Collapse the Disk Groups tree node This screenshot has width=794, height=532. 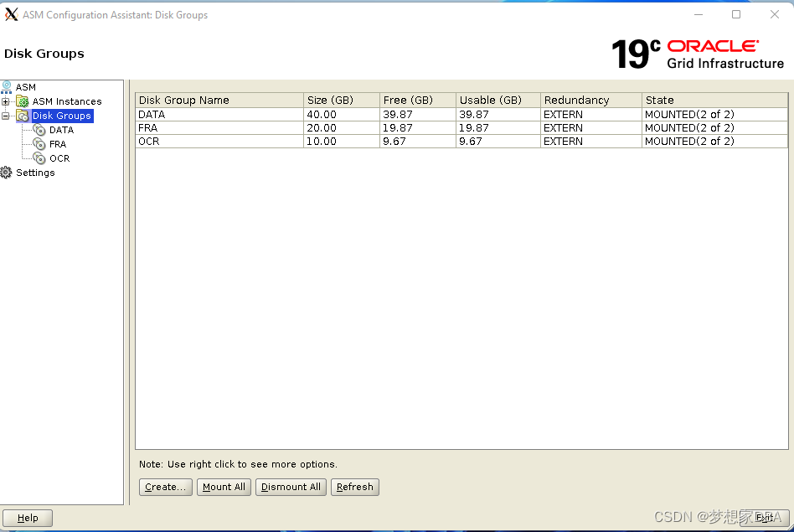tap(6, 116)
